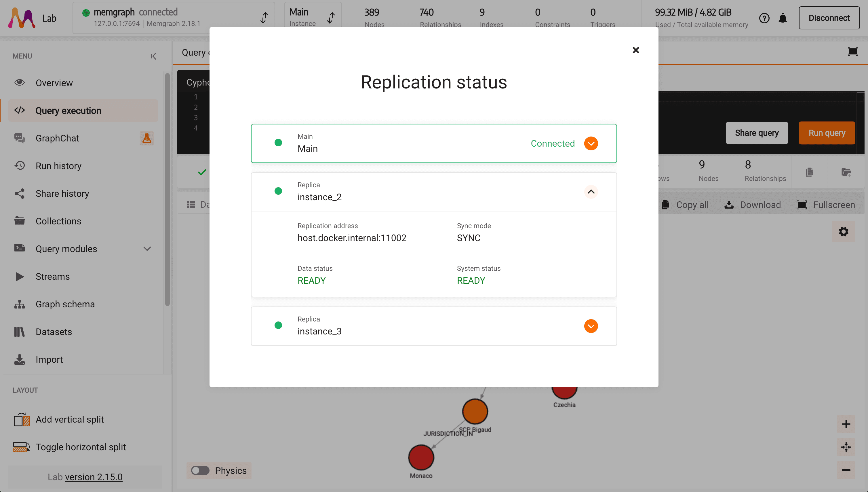Click Share query button
868x492 pixels.
point(757,133)
